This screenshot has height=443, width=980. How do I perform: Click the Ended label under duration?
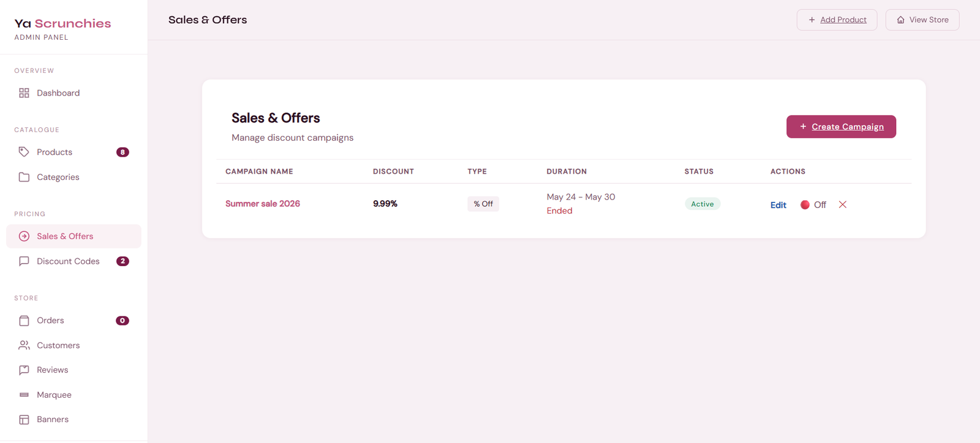pyautogui.click(x=559, y=211)
